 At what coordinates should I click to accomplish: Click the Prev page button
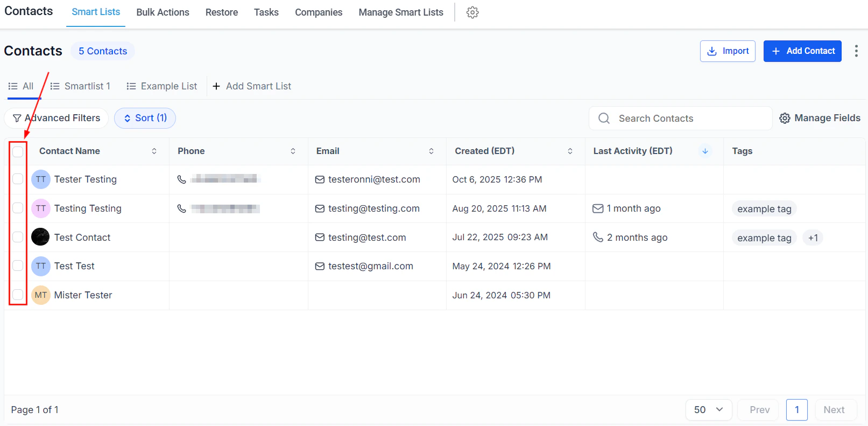(759, 410)
